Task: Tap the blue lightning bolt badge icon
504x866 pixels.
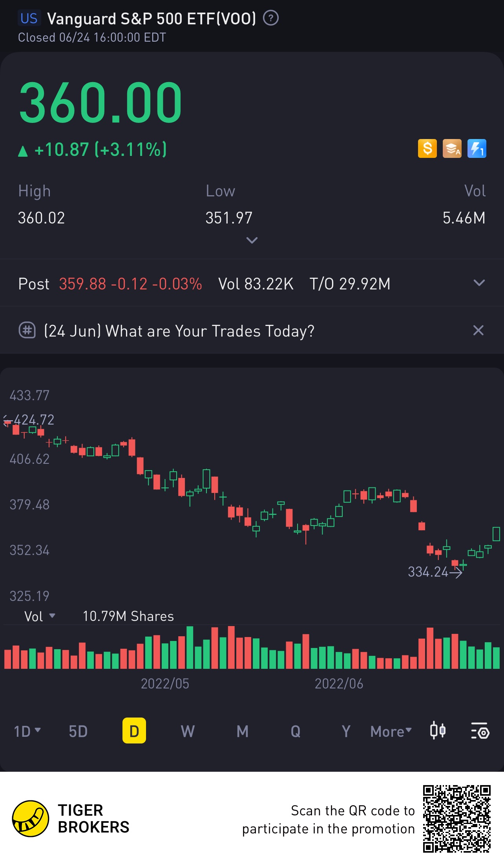Action: [477, 149]
